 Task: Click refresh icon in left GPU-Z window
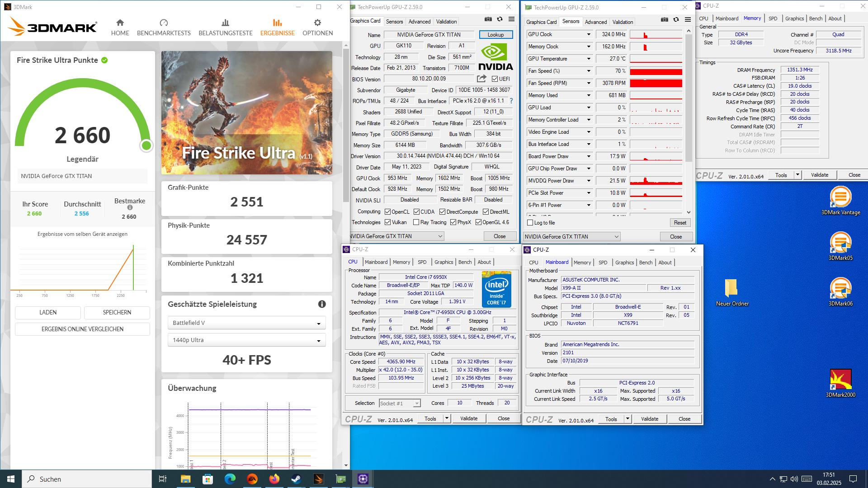pos(500,19)
